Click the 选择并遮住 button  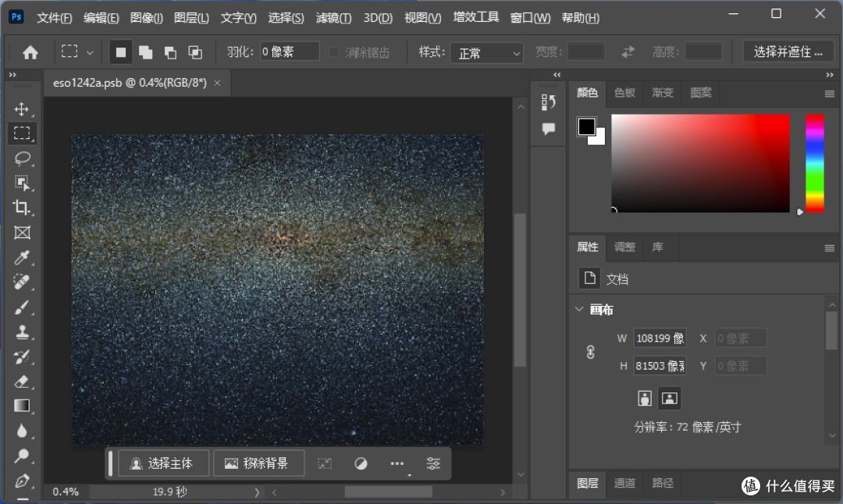788,52
